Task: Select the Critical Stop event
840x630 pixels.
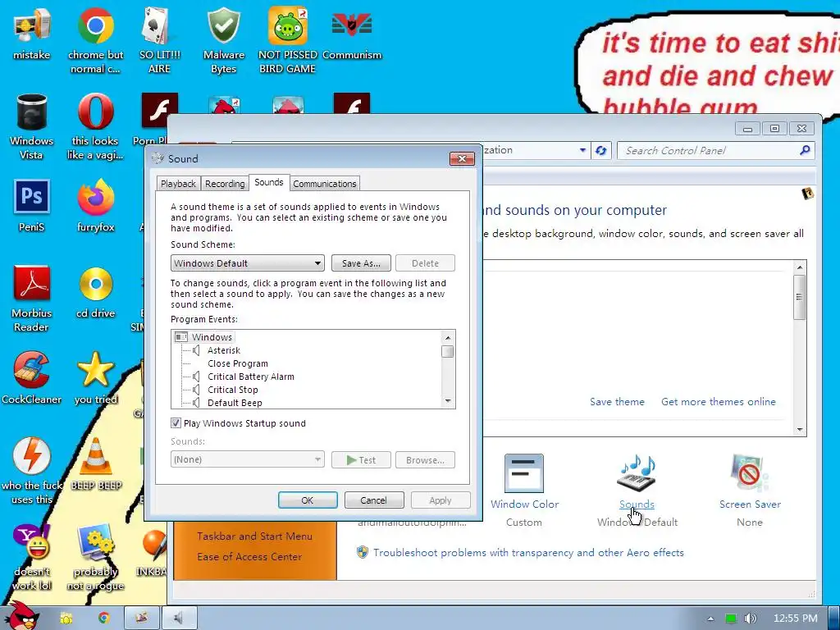Action: tap(232, 390)
